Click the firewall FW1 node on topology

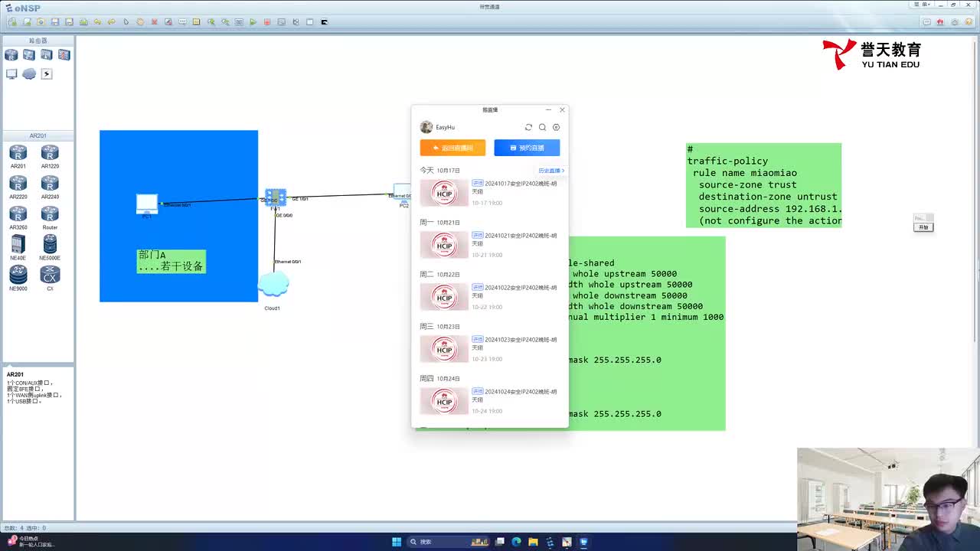pos(276,197)
